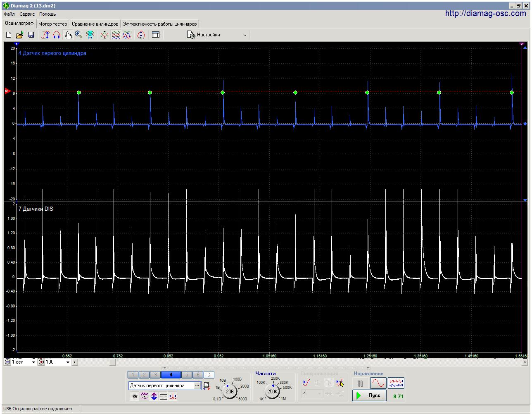Toggle channel visibility with the eye icon

click(x=135, y=397)
